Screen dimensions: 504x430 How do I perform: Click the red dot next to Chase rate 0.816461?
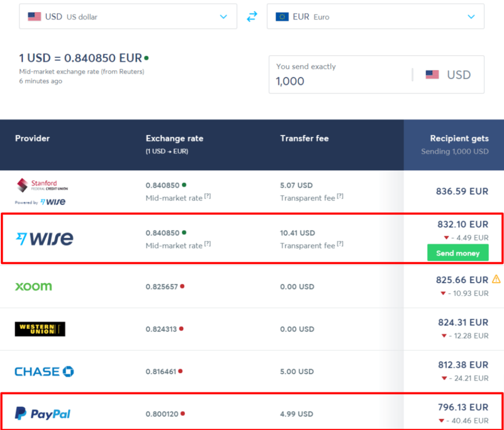click(x=180, y=371)
